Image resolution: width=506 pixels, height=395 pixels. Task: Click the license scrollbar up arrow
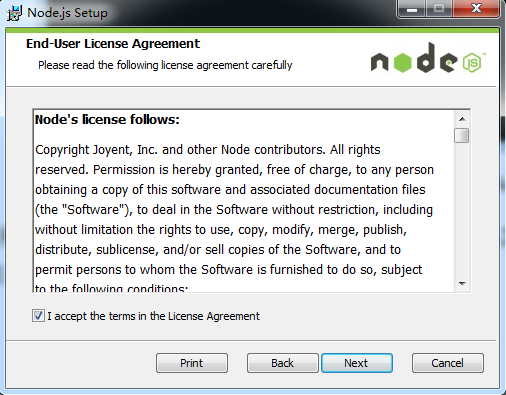click(462, 119)
